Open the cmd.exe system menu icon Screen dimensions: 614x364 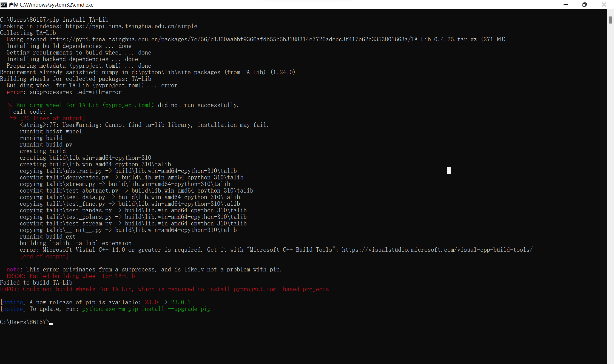4,5
